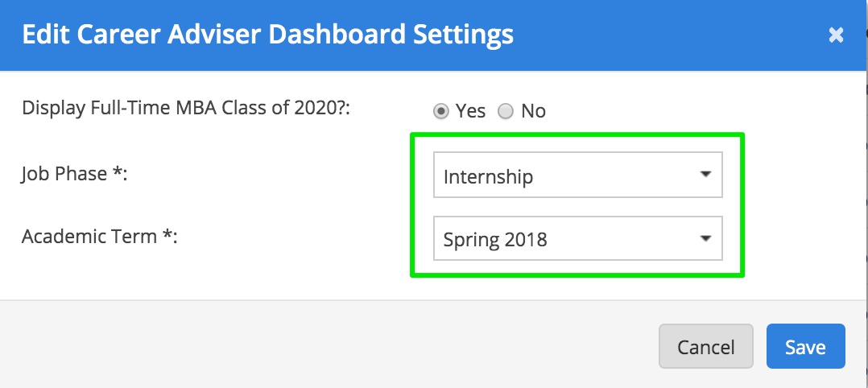Viewport: 868px width, 388px height.
Task: Click the Job Phase dropdown arrow
Action: pyautogui.click(x=705, y=175)
